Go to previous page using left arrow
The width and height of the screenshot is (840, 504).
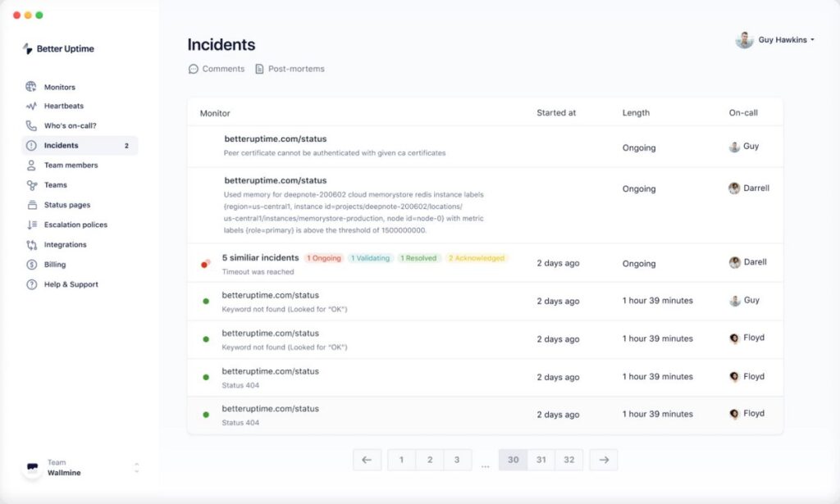click(x=367, y=460)
